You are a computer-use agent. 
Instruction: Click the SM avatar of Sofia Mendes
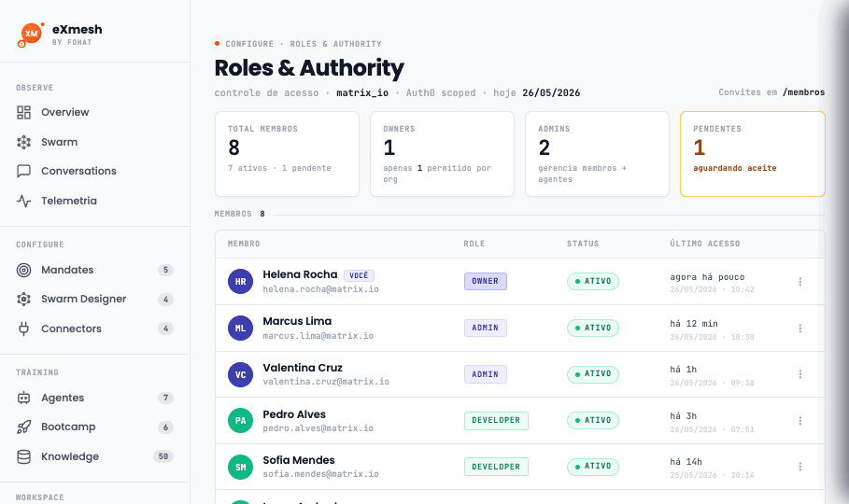coord(240,468)
